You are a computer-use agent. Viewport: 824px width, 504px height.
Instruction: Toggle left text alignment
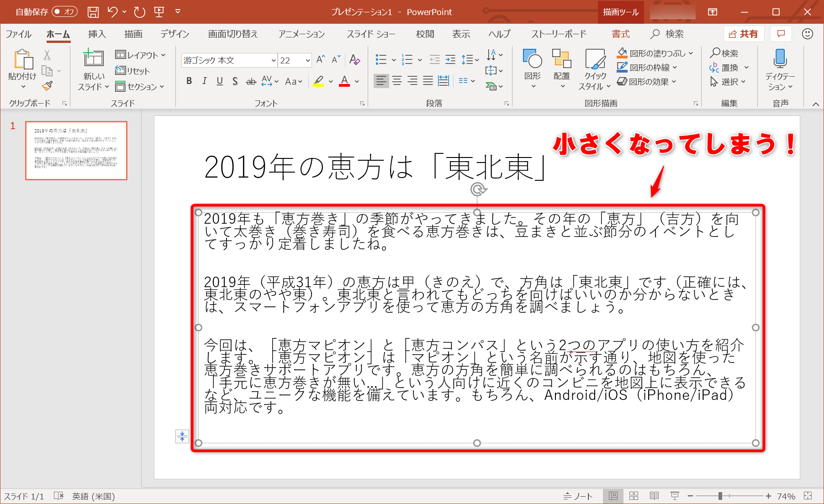(381, 81)
